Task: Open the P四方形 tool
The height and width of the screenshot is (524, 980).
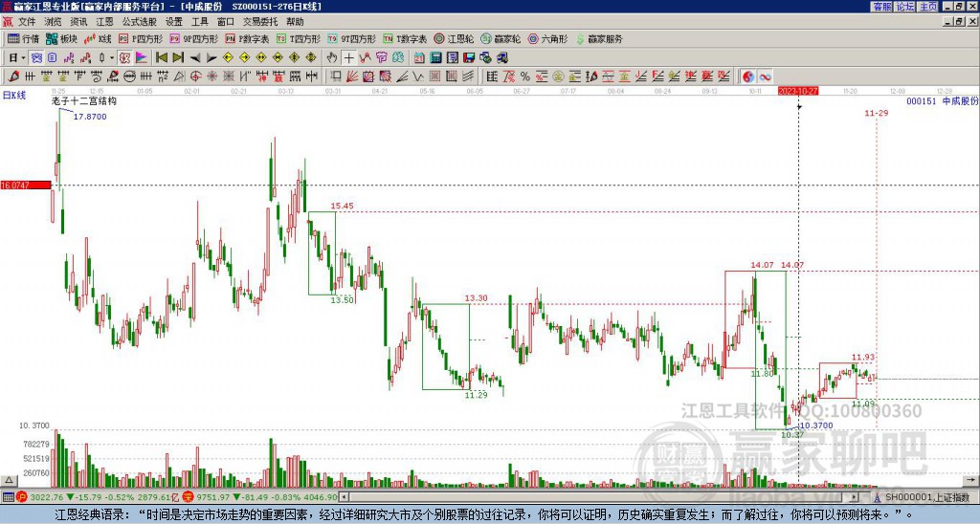Action: 141,38
